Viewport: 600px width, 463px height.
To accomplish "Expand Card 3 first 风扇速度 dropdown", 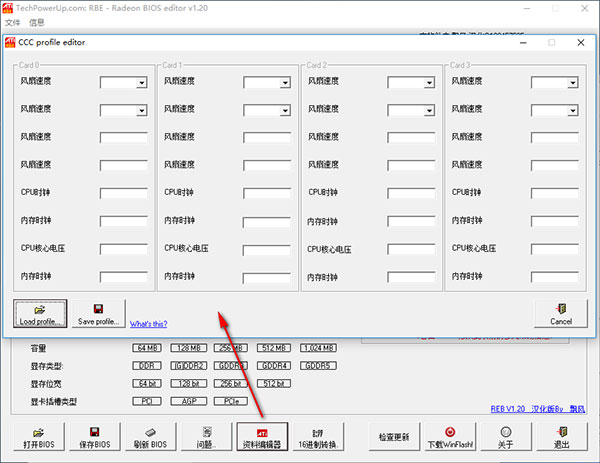I will [x=573, y=83].
